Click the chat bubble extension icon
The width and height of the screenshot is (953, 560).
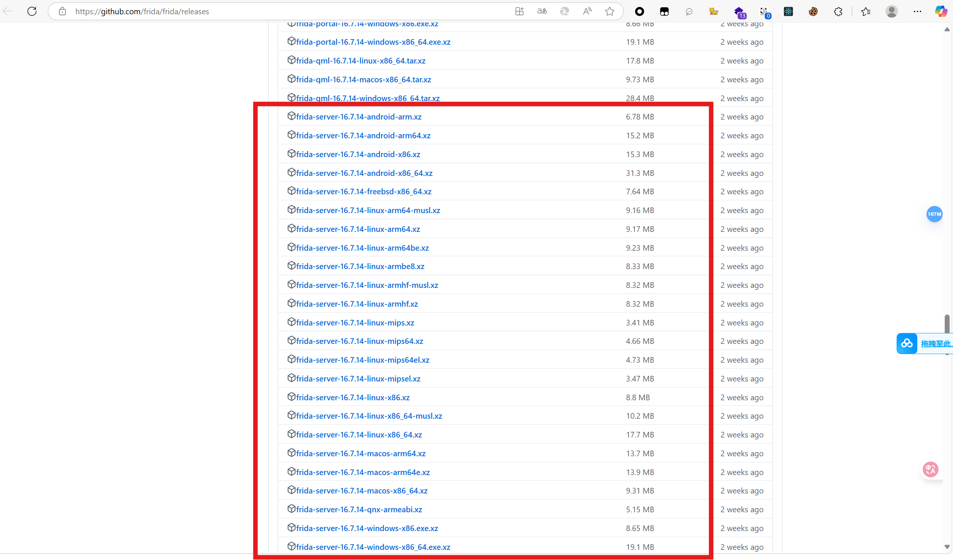click(x=689, y=12)
